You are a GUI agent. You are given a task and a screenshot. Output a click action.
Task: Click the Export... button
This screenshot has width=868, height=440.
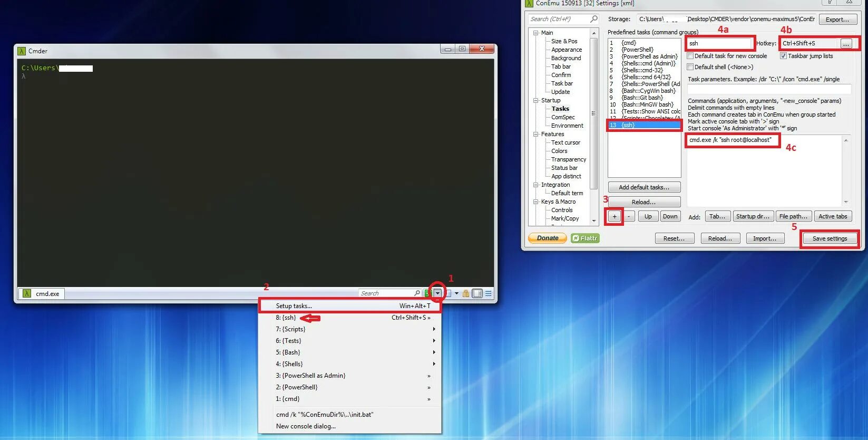click(837, 20)
